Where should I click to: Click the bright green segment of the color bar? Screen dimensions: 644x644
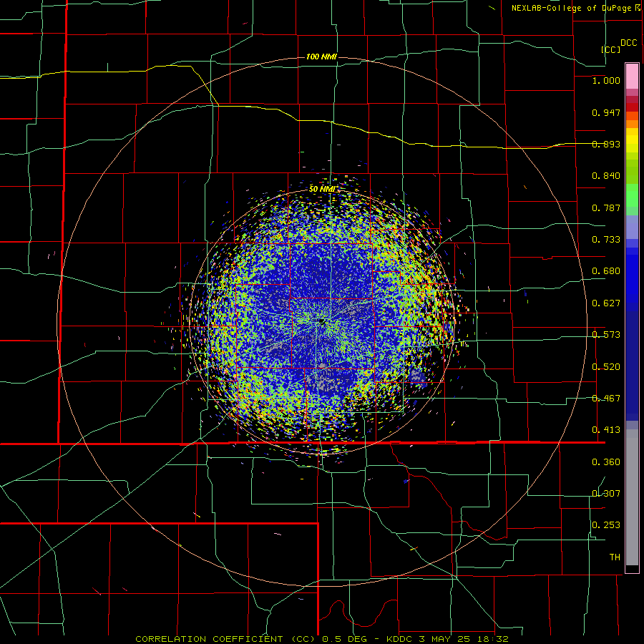632,195
